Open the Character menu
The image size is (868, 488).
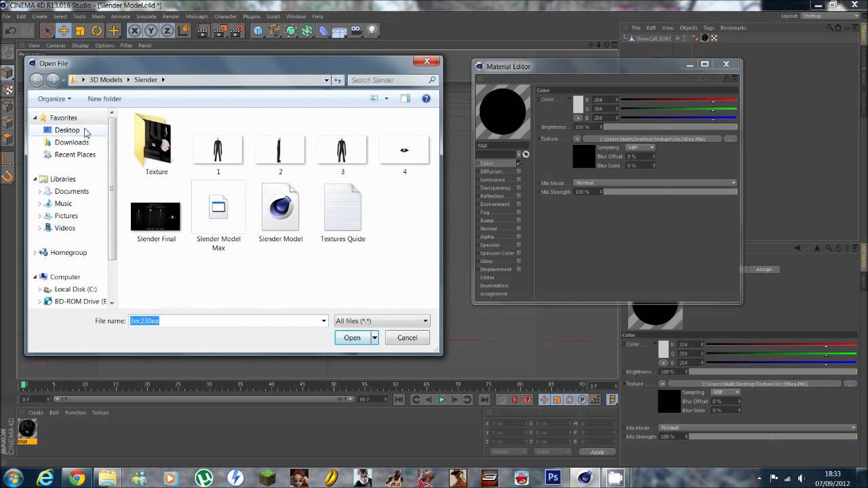(225, 16)
